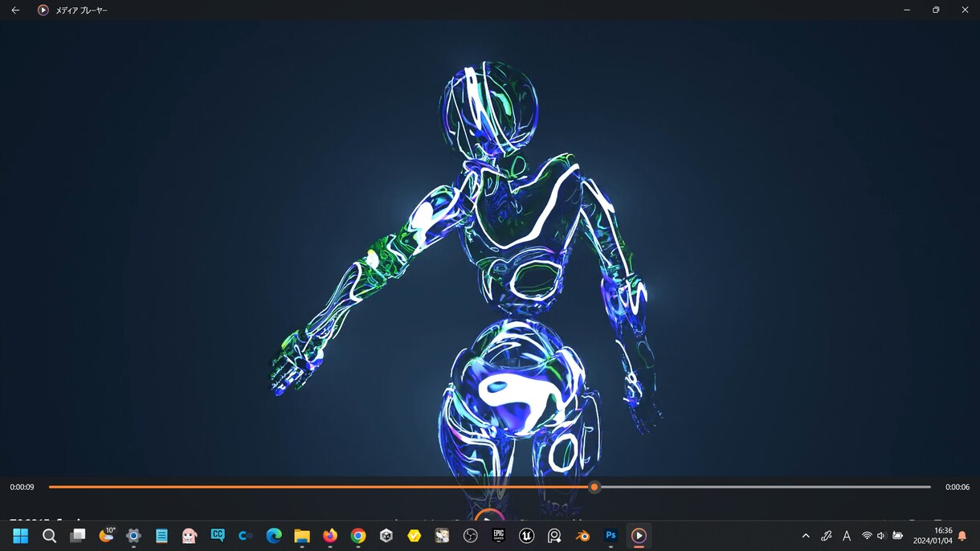Open File Explorer from the taskbar
The height and width of the screenshot is (551, 980).
click(302, 536)
